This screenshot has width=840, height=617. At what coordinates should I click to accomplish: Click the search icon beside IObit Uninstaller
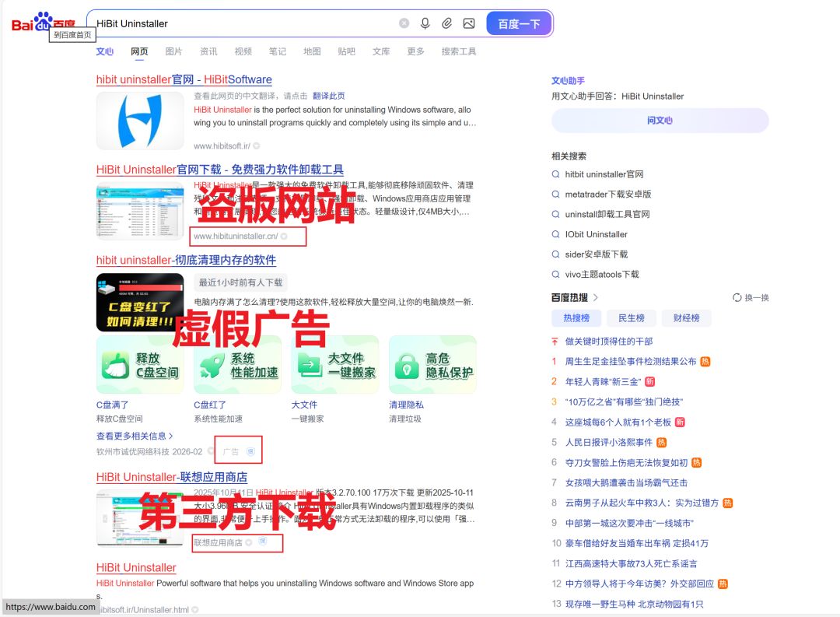tap(555, 234)
